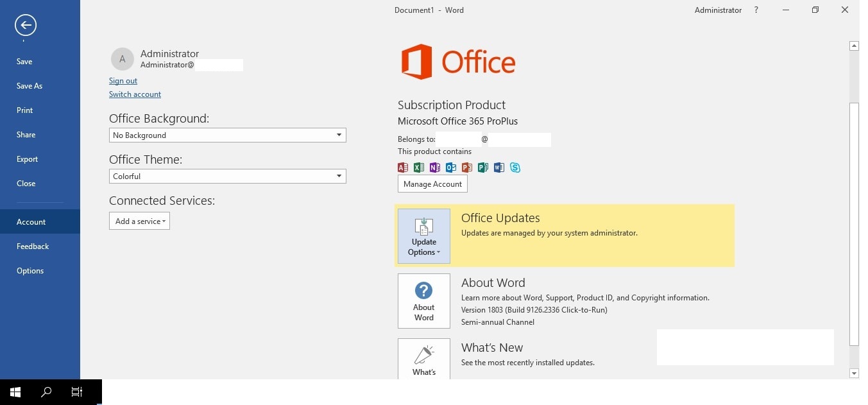Screen dimensions: 868x405
Task: Click the Help question mark in title bar
Action: [x=756, y=10]
